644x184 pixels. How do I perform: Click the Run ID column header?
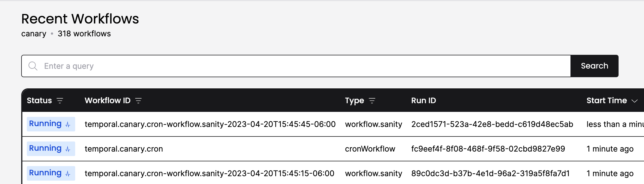pos(423,100)
